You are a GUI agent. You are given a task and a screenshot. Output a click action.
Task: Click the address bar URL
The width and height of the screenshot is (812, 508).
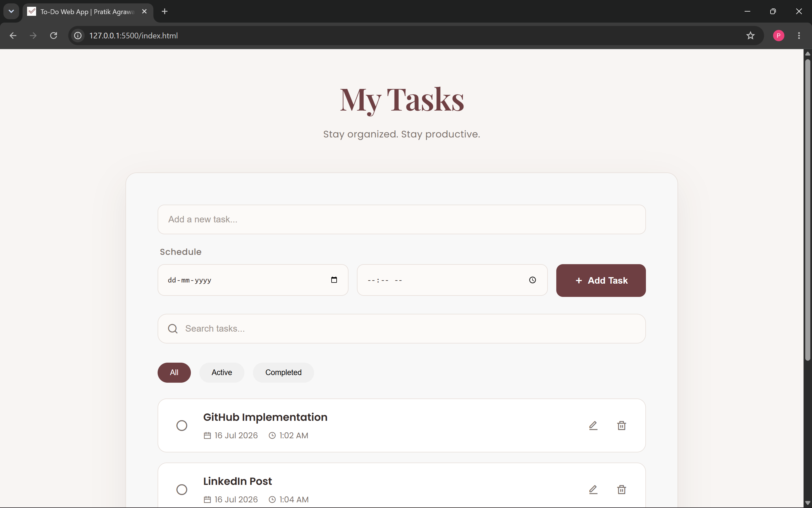(x=134, y=36)
